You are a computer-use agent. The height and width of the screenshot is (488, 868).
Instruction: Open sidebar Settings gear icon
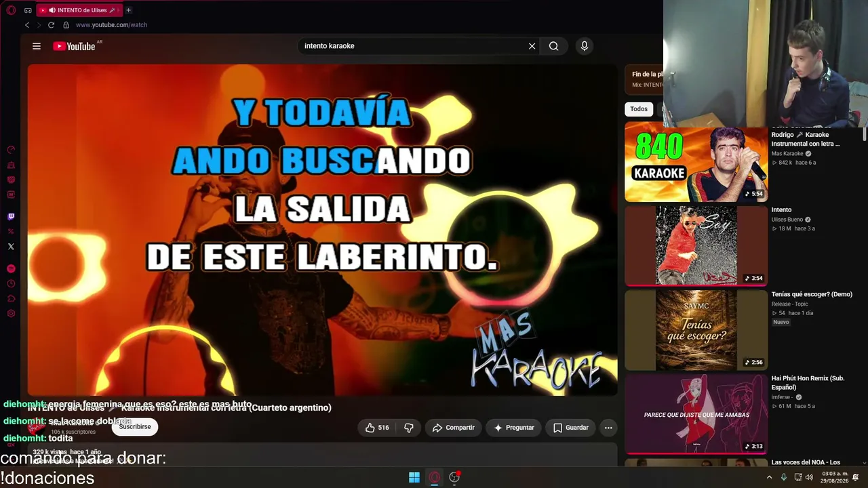point(11,314)
